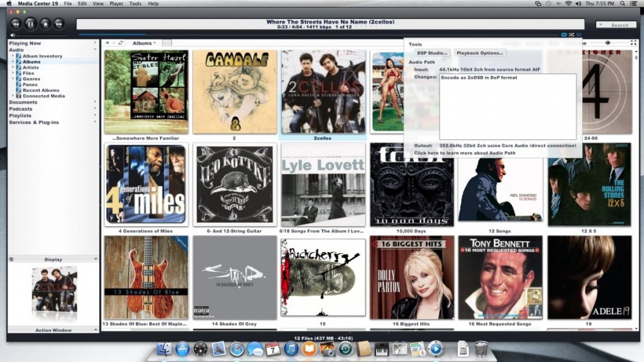The width and height of the screenshot is (644, 362).
Task: Select Artists in the Audio tree
Action: click(x=30, y=68)
